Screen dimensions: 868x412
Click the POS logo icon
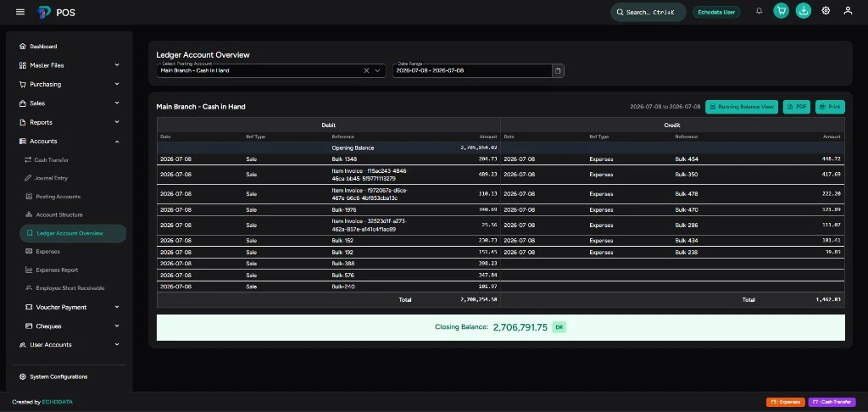pos(44,12)
